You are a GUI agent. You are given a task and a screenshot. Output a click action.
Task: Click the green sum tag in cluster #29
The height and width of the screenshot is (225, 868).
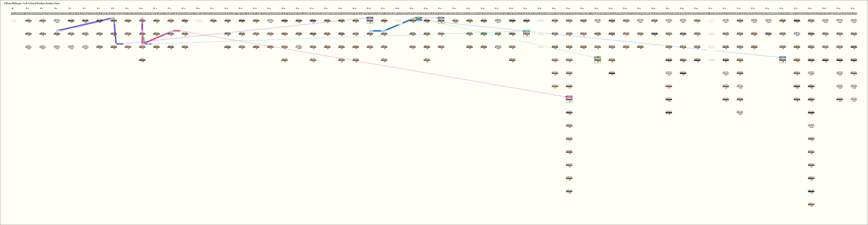(418, 19)
